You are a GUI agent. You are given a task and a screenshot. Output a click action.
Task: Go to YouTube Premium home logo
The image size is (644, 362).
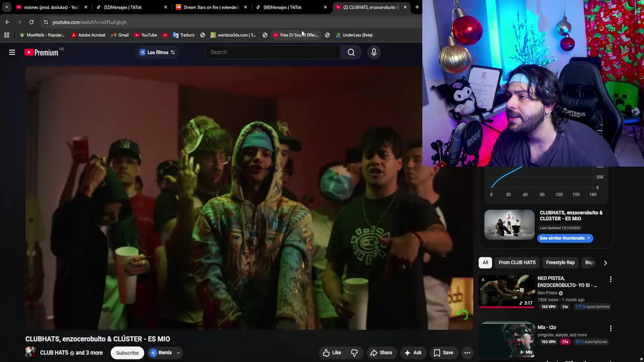click(41, 52)
